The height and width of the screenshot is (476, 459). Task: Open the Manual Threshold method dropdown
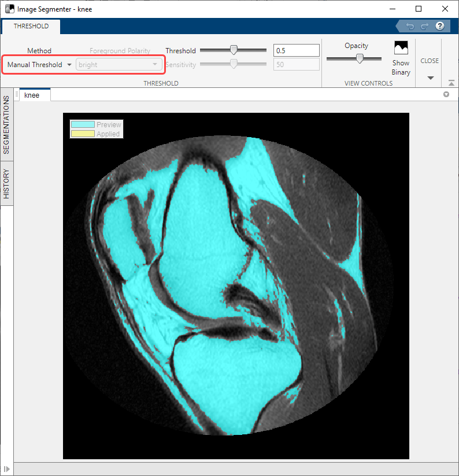(x=39, y=65)
